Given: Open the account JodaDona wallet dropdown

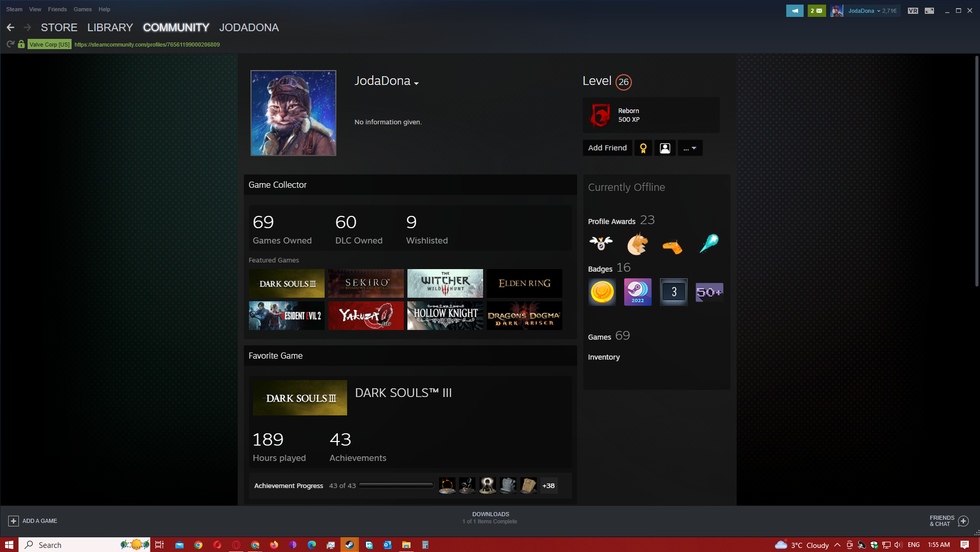Looking at the screenshot, I should (x=873, y=10).
